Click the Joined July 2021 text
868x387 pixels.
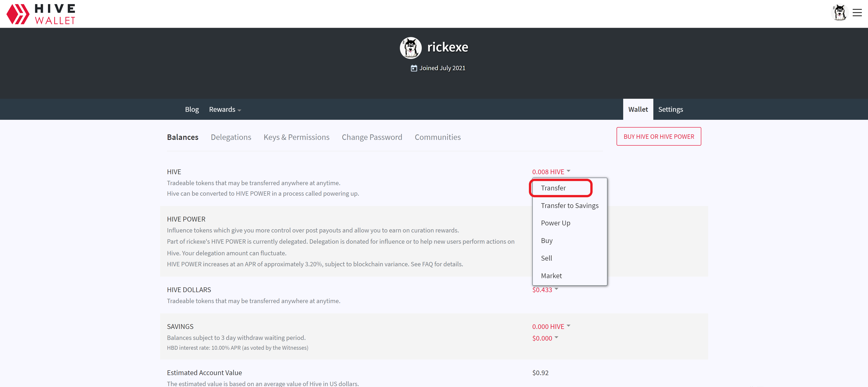pyautogui.click(x=442, y=68)
